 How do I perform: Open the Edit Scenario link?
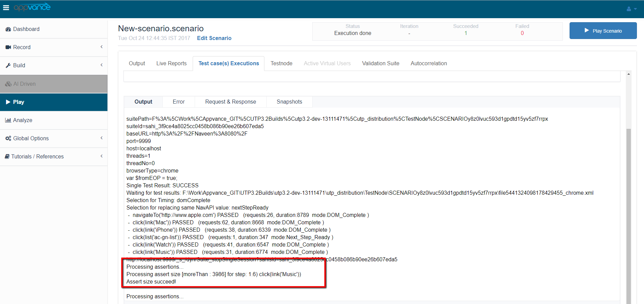coord(214,38)
